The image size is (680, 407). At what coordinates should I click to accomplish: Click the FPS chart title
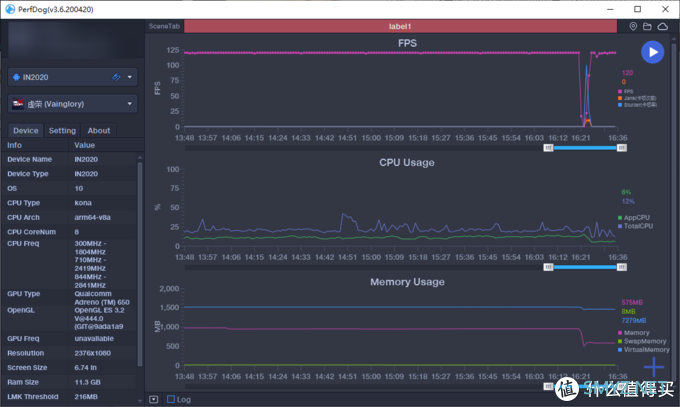click(x=407, y=43)
